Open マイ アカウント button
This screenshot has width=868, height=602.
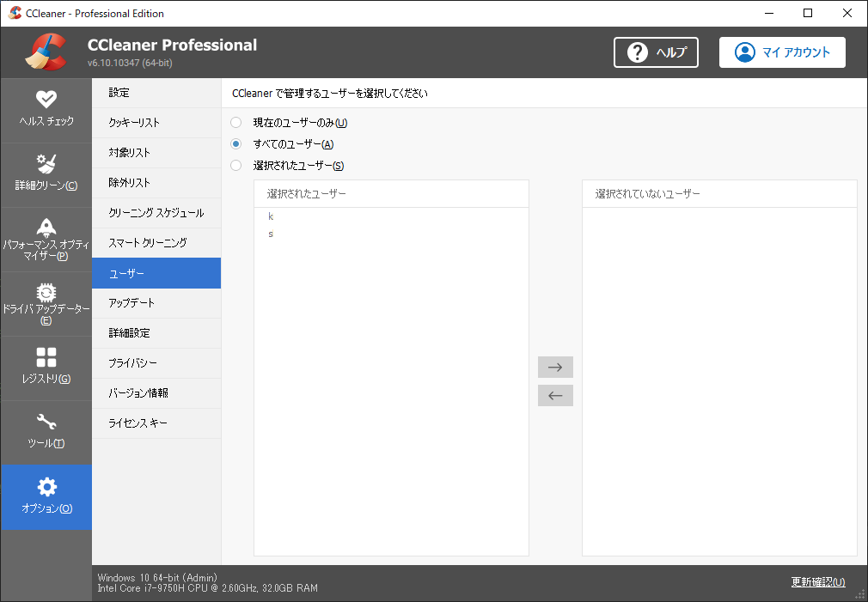782,52
